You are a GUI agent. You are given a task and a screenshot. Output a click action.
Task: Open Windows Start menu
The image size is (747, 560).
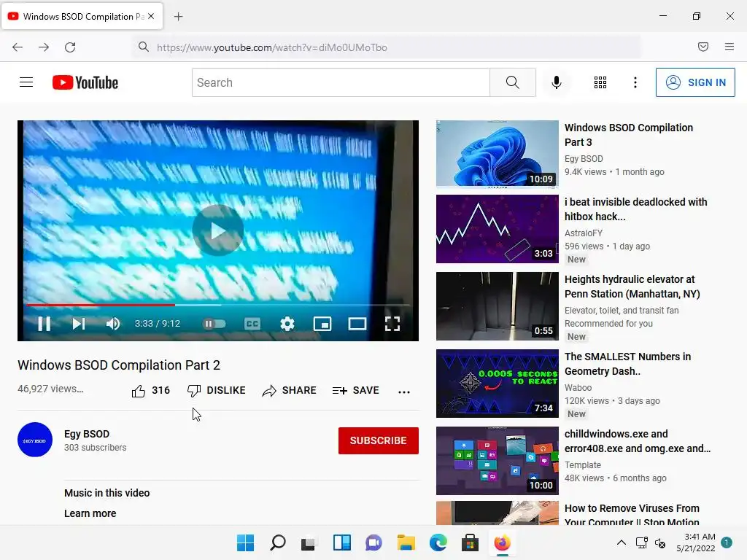245,542
